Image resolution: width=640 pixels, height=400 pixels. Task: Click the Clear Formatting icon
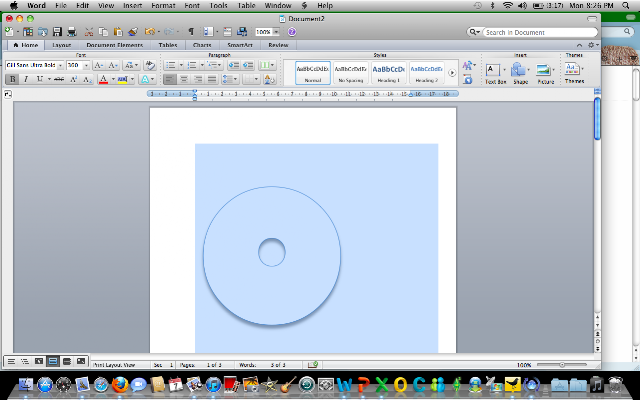[150, 65]
